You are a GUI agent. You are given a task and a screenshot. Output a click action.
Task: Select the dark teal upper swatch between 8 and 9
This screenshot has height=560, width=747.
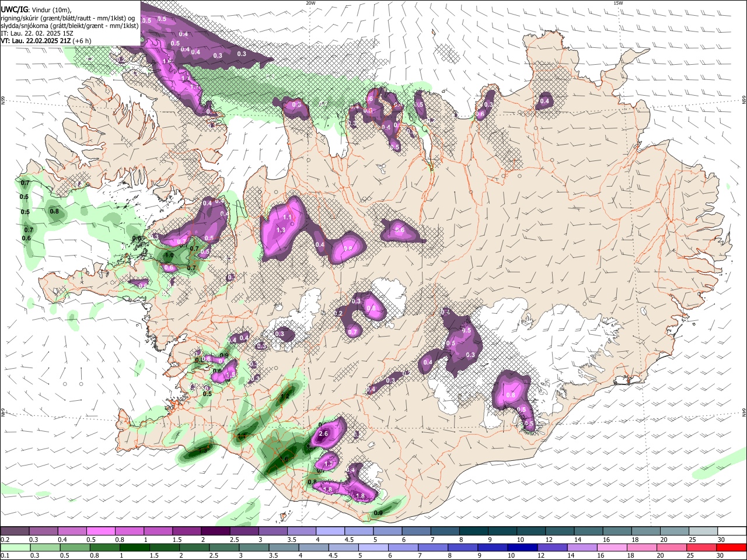coord(474,531)
